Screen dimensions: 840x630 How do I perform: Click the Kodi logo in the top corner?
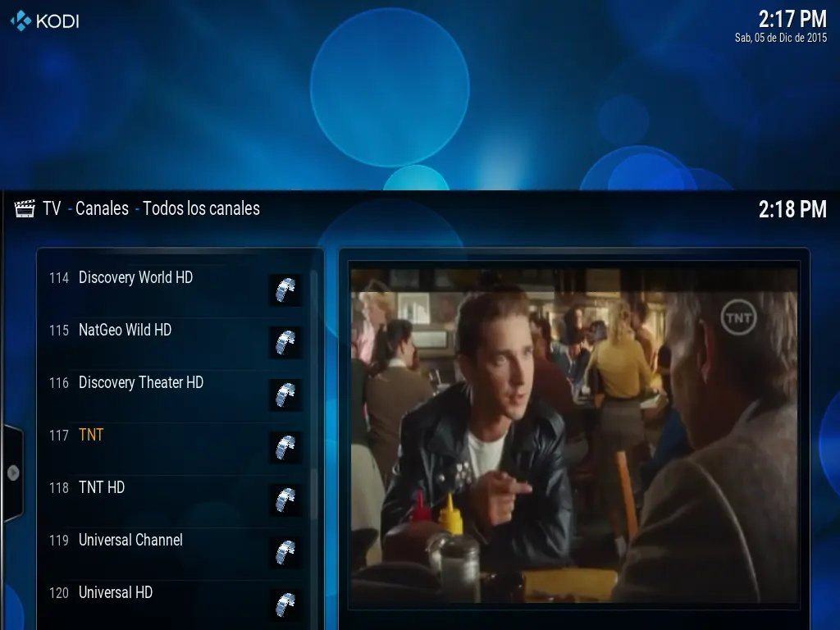tap(45, 21)
